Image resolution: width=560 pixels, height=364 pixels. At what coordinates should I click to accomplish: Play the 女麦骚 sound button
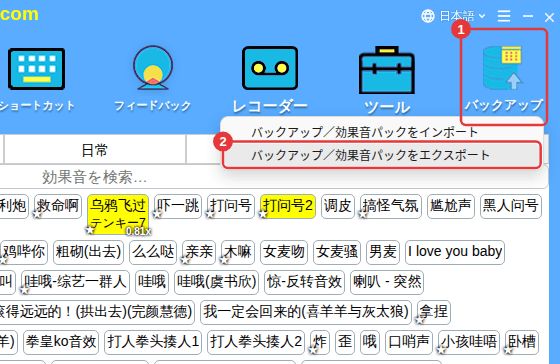[337, 252]
